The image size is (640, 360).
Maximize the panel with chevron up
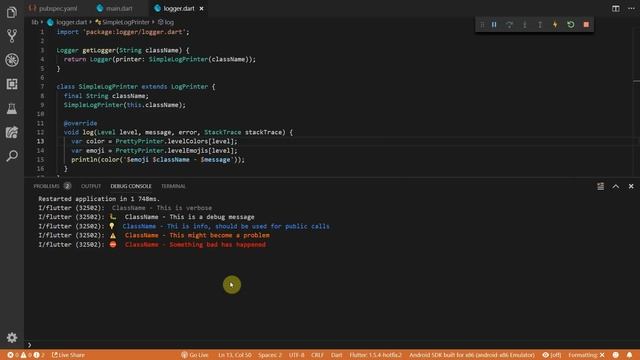pyautogui.click(x=616, y=186)
